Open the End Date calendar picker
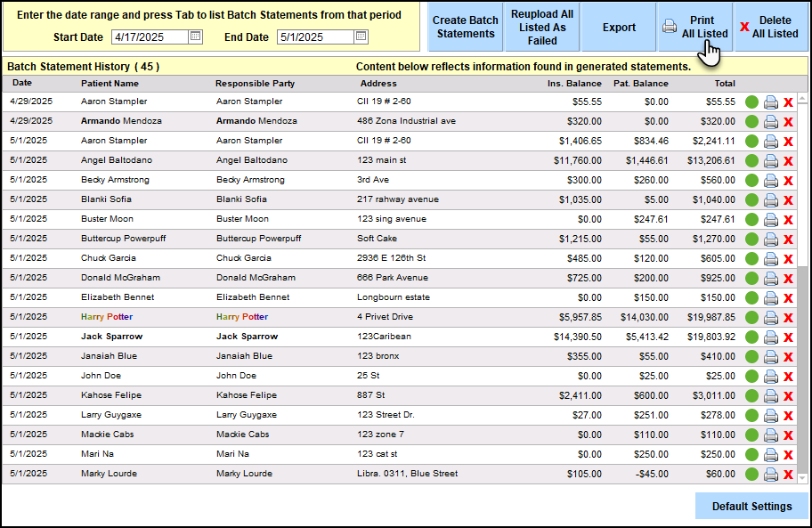This screenshot has width=812, height=528. [361, 37]
